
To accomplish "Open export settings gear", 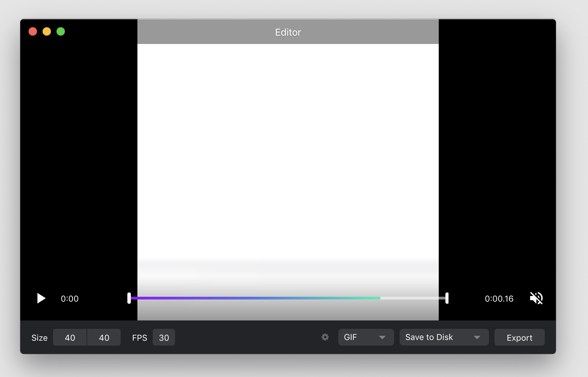I will coord(325,337).
